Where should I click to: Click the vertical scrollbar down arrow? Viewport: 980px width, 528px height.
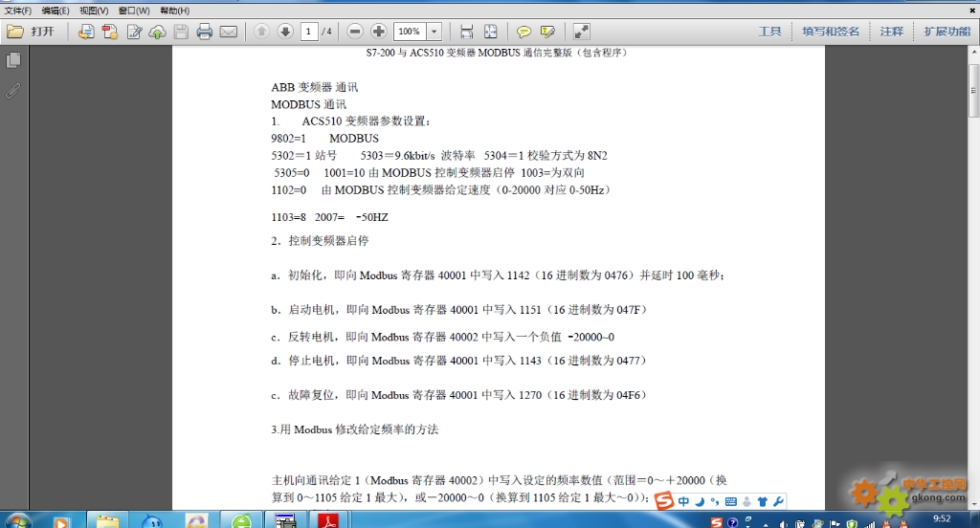[x=973, y=504]
